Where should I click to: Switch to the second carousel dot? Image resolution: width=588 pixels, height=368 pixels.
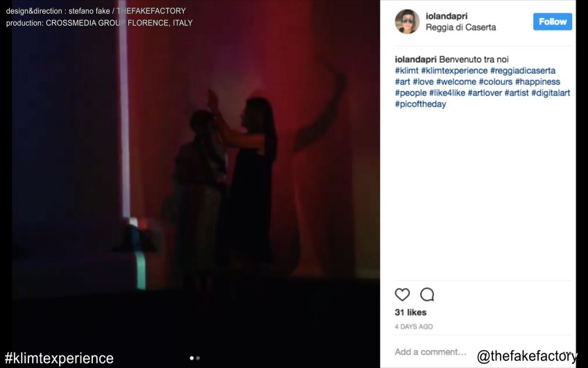point(198,358)
